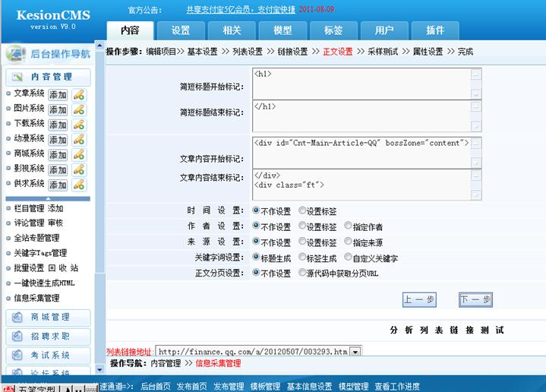The image size is (546, 392).
Task: Click 后台首页 in the bottom quick bar
Action: coord(156,387)
